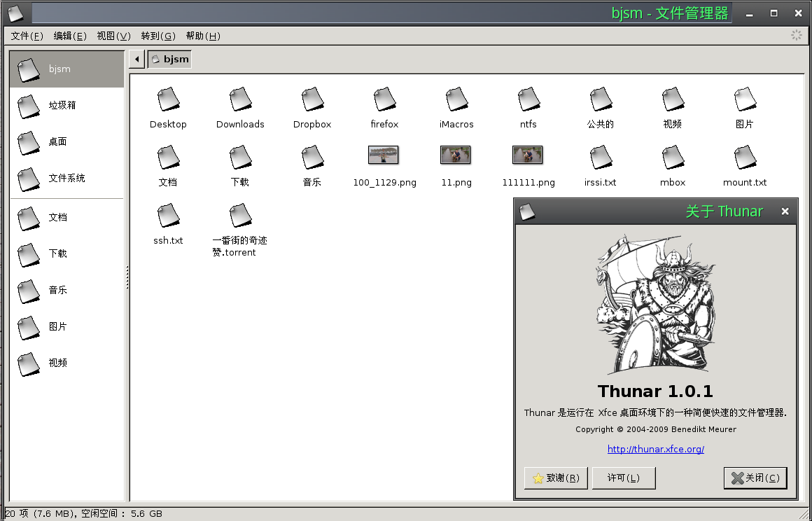The height and width of the screenshot is (521, 812).
Task: Click the 关于 Thunar dialog titlebar icon
Action: point(526,211)
